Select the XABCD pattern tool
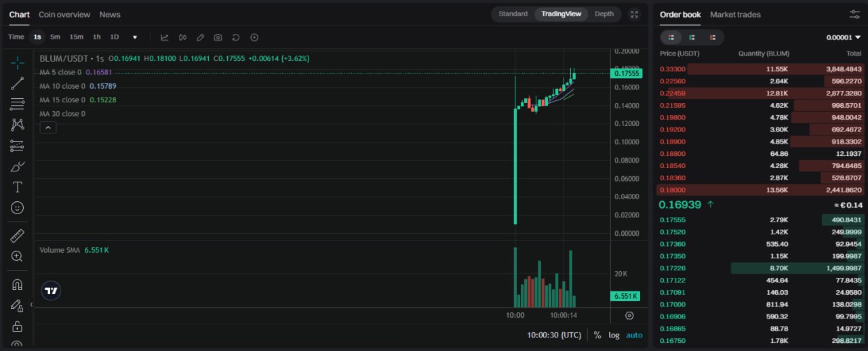This screenshot has width=868, height=351. click(x=18, y=125)
